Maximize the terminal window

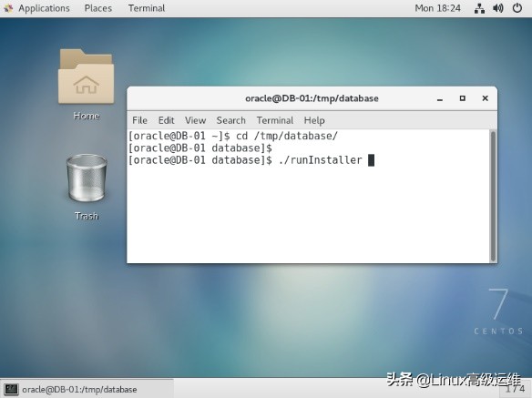463,98
